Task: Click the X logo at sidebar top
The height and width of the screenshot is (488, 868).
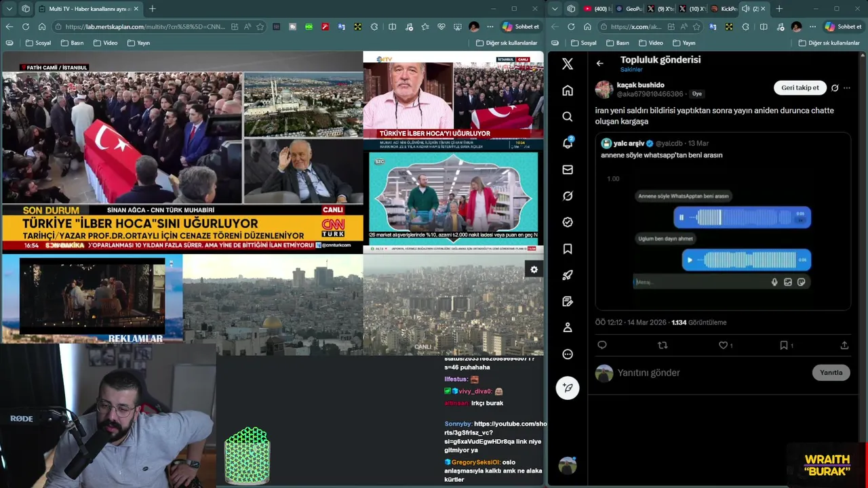Action: (x=568, y=64)
